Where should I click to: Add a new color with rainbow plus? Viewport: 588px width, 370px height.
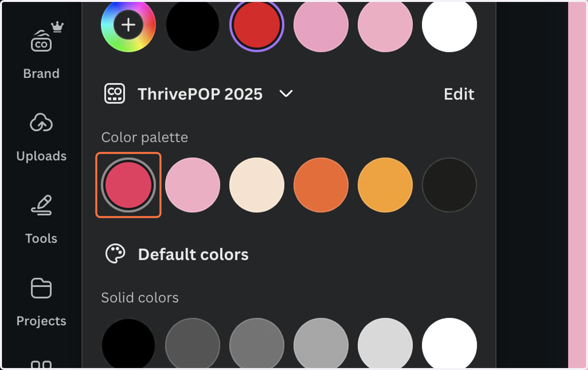coord(128,24)
